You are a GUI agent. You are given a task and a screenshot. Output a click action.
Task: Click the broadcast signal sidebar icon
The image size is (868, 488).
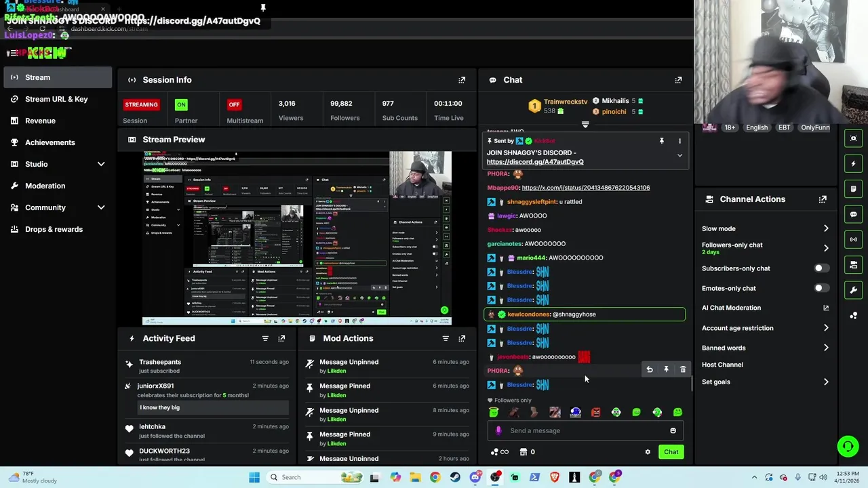click(x=854, y=239)
